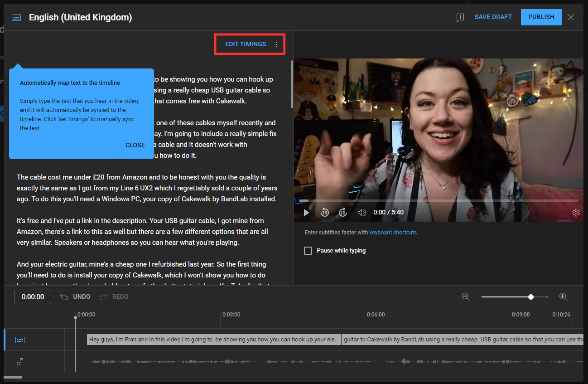
Task: Click the subtitles icon beside English title
Action: [x=16, y=18]
